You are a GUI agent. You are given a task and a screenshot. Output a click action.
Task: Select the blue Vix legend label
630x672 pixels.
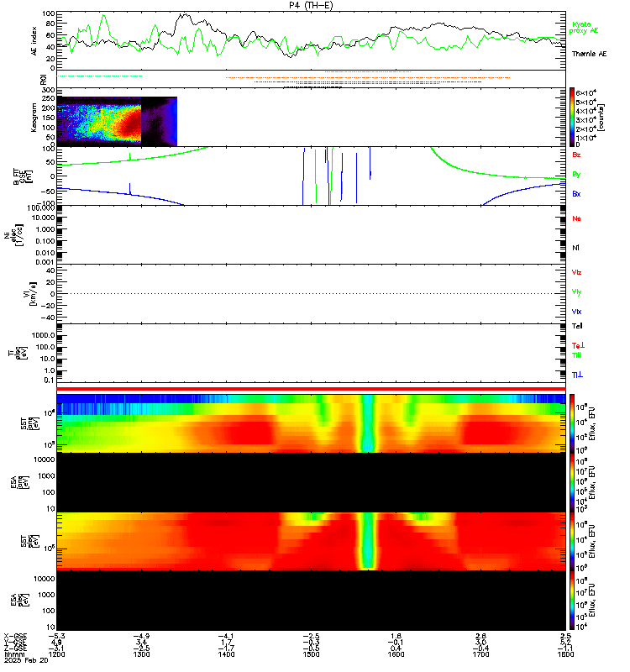tap(576, 312)
